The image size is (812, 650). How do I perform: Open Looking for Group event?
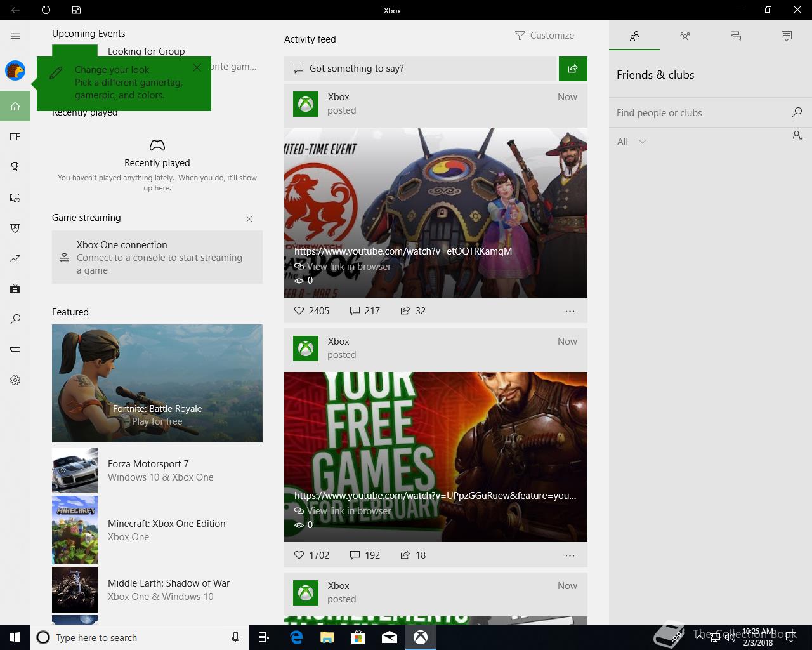pos(147,51)
